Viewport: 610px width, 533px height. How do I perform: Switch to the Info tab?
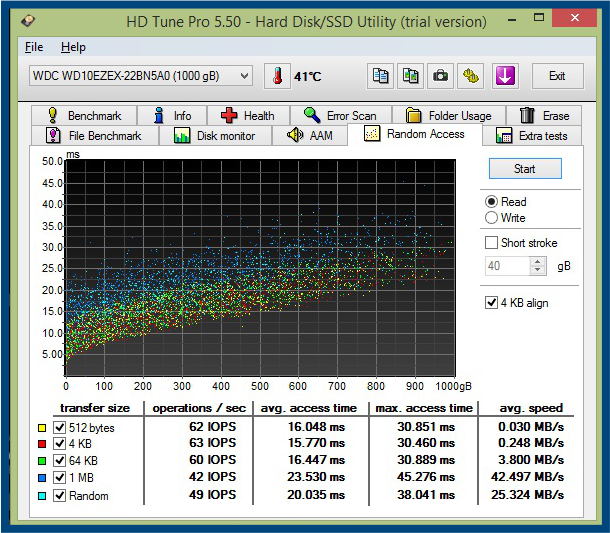172,116
